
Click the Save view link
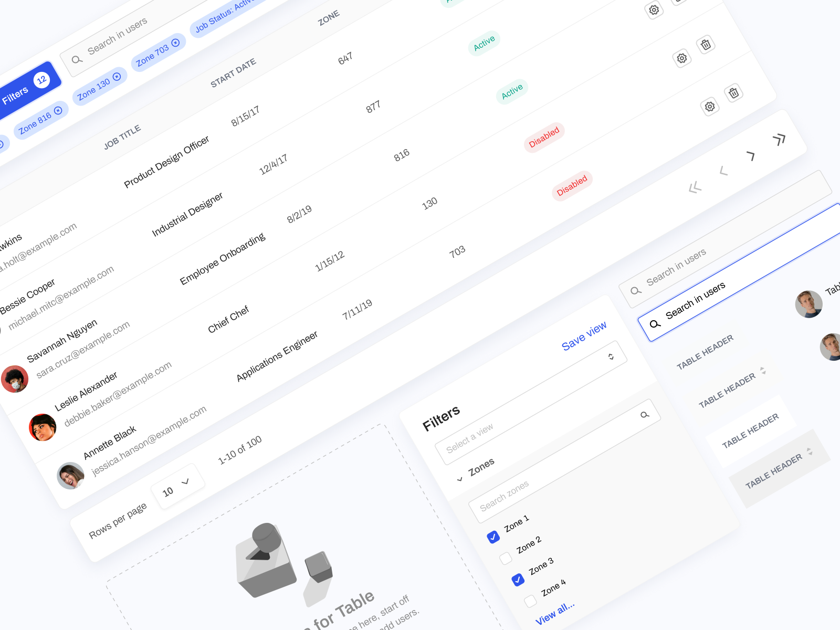click(x=584, y=337)
